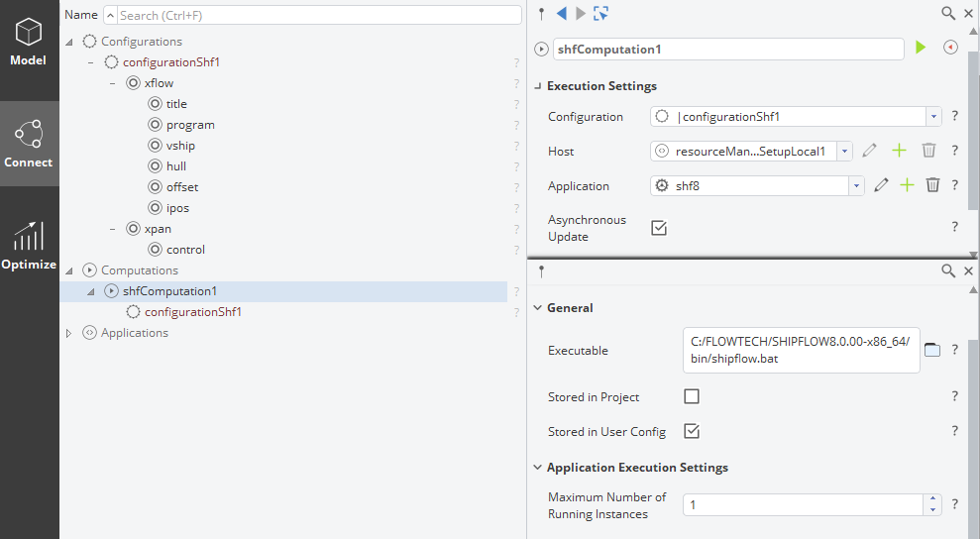This screenshot has width=980, height=539.
Task: Click the select-in-tree icon
Action: tap(600, 13)
